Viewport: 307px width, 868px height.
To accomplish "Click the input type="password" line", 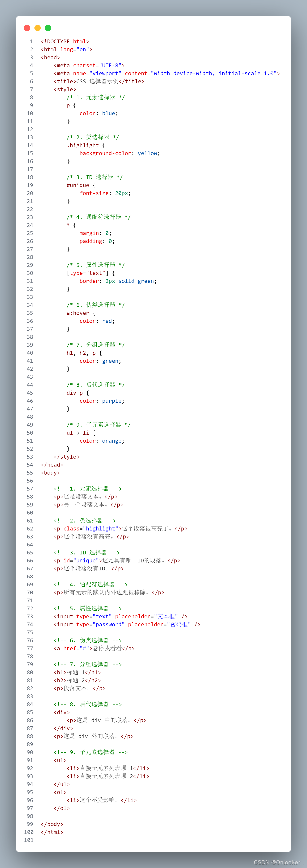I will [127, 624].
